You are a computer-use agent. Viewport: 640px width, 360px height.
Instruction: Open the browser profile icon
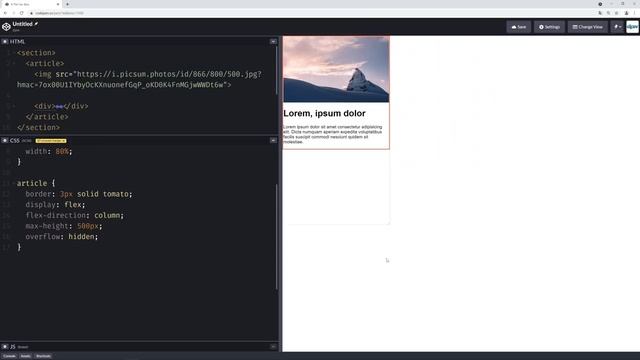[626, 13]
